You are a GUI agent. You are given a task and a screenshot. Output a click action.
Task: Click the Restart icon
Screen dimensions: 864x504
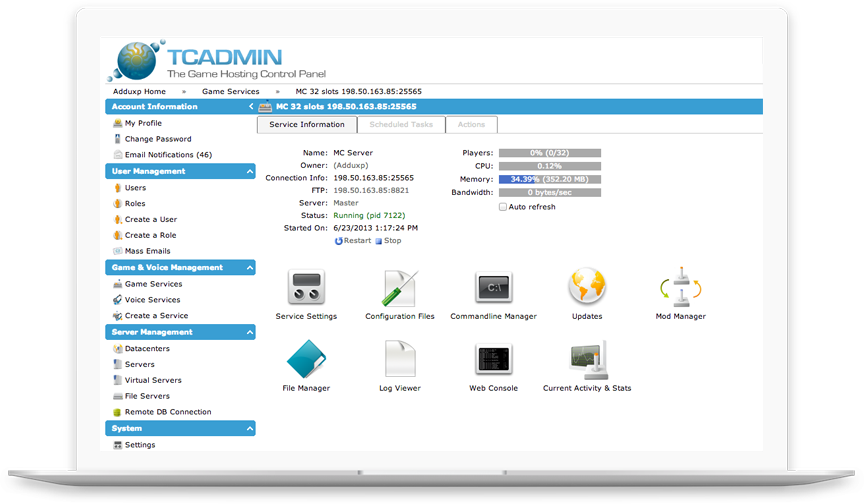click(x=338, y=241)
